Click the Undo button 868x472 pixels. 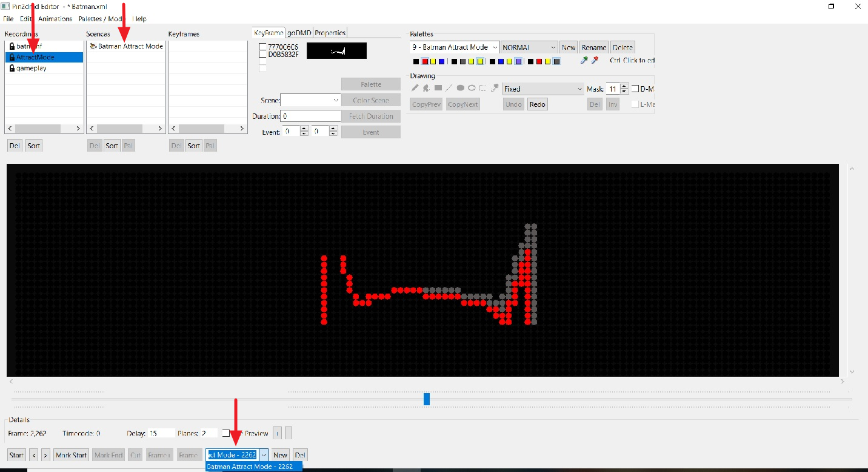coord(513,104)
